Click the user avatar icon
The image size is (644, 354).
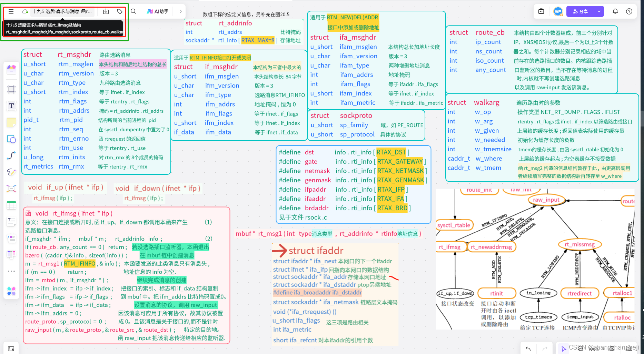click(x=558, y=11)
